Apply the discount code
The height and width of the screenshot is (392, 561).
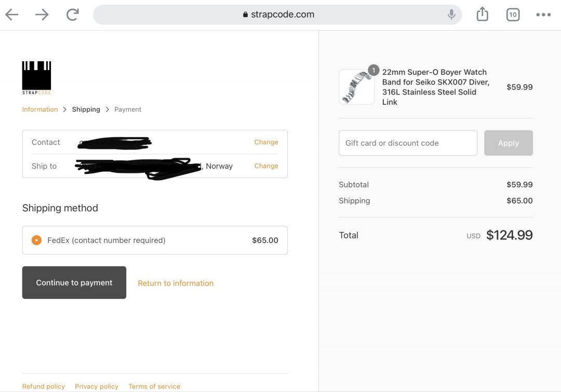(x=508, y=143)
